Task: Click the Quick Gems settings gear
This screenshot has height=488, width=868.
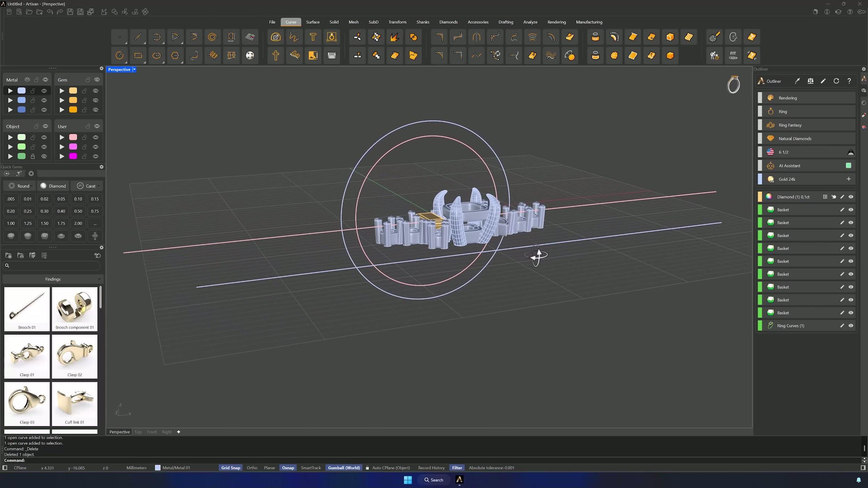Action: [x=101, y=167]
